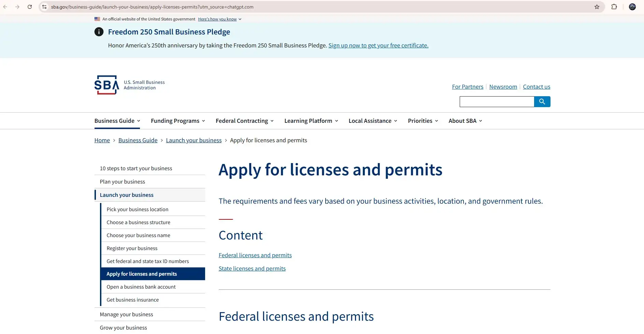The height and width of the screenshot is (334, 644).
Task: Go to Business Guide breadcrumb
Action: pyautogui.click(x=138, y=140)
